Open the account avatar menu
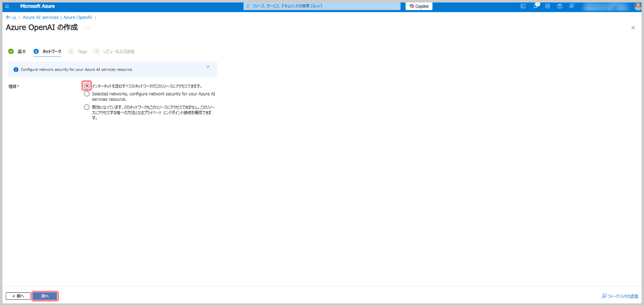This screenshot has width=644, height=306. (x=637, y=6)
